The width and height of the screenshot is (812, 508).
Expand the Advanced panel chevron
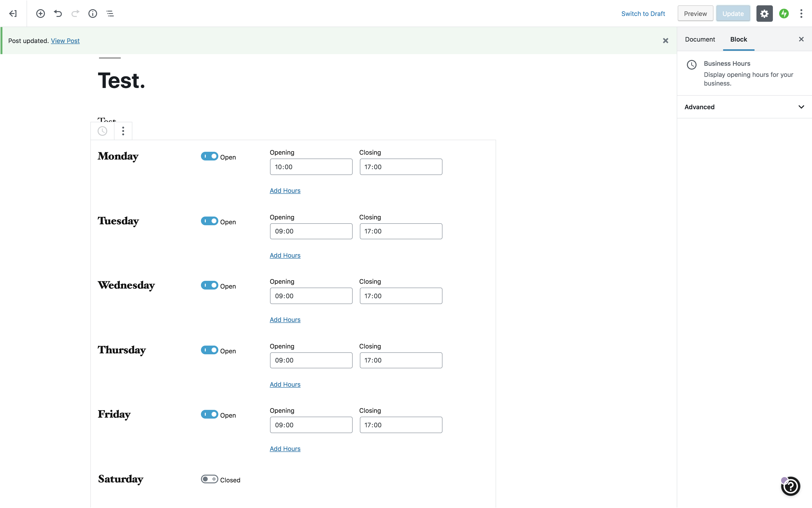[x=801, y=107]
